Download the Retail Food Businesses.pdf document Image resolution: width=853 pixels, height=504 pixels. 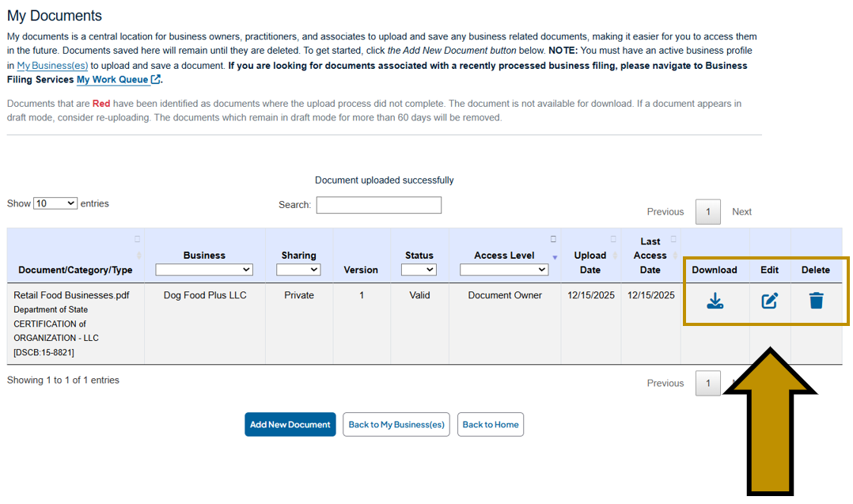coord(715,301)
